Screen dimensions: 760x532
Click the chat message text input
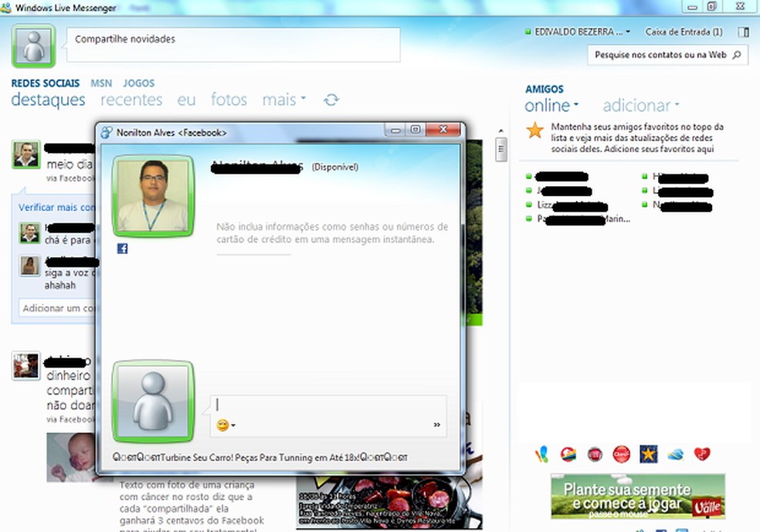[x=328, y=405]
